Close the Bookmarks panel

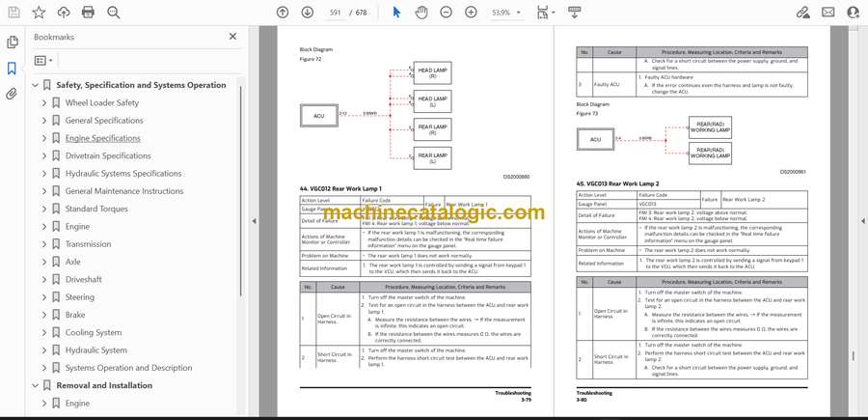232,37
